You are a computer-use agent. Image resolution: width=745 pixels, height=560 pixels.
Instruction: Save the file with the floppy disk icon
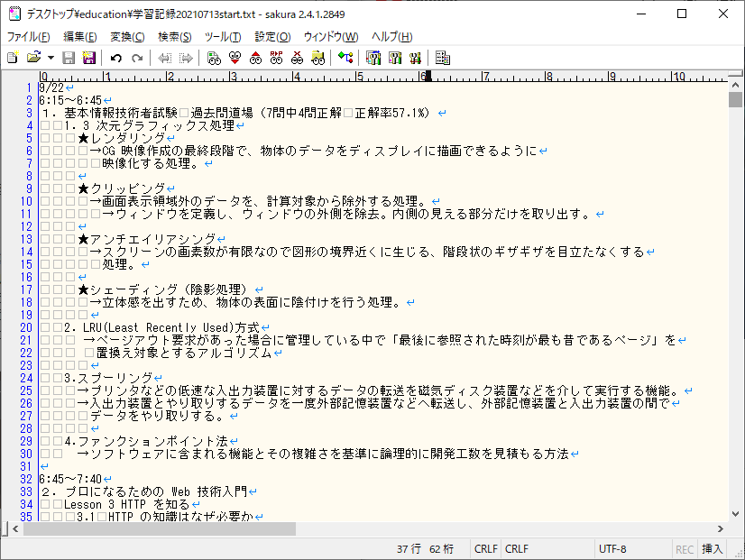point(69,57)
